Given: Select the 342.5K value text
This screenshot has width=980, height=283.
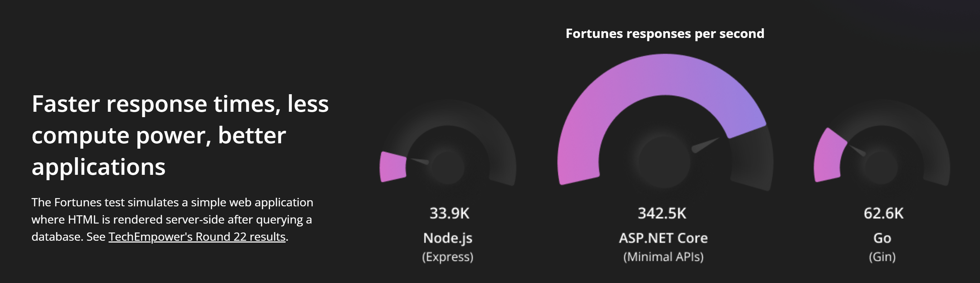Looking at the screenshot, I should tap(662, 213).
